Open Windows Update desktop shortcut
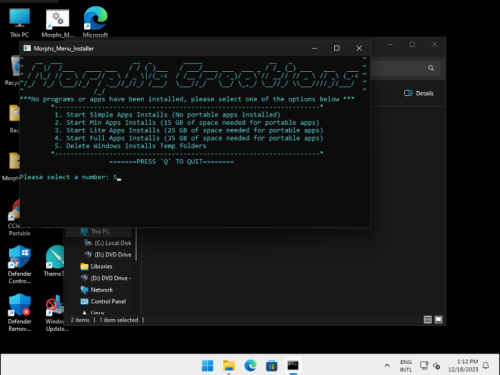500x375 pixels. 56,313
